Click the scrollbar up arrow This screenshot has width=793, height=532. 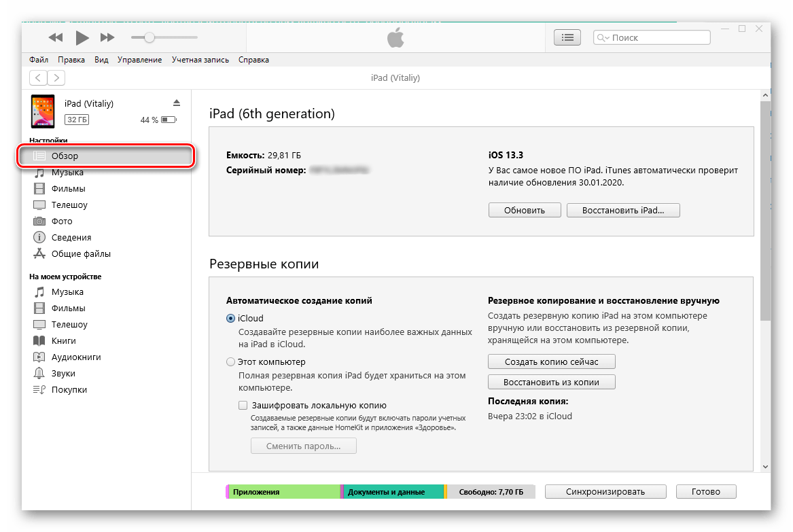[765, 95]
